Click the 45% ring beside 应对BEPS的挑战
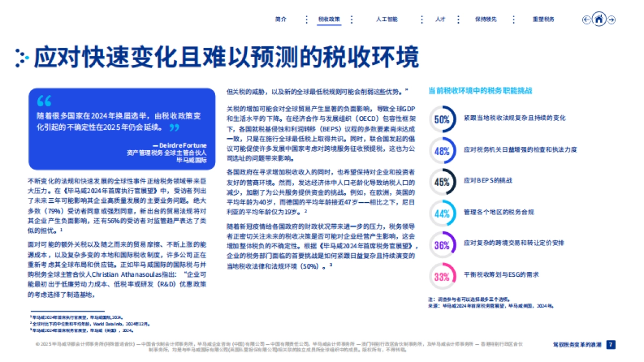Image resolution: width=644 pixels, height=362 pixels. [x=442, y=181]
